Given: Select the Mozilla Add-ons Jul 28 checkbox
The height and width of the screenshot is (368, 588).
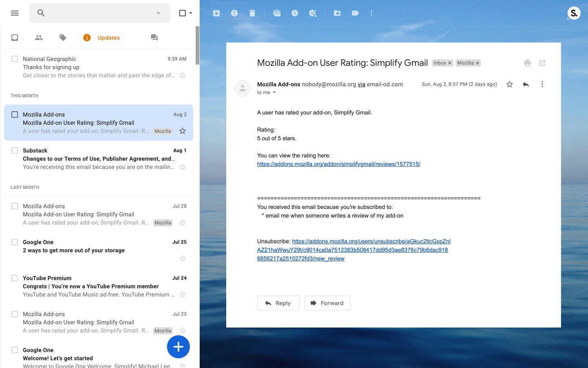Looking at the screenshot, I should pos(15,206).
